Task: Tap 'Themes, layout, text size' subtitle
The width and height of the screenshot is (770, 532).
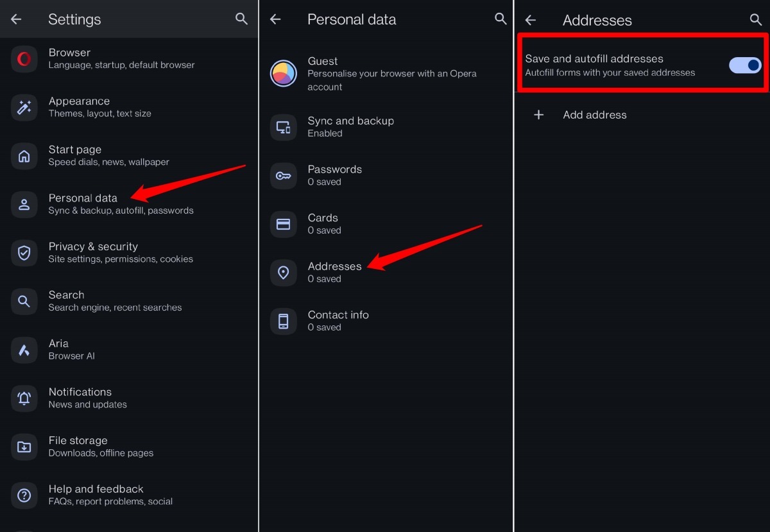Action: point(99,114)
